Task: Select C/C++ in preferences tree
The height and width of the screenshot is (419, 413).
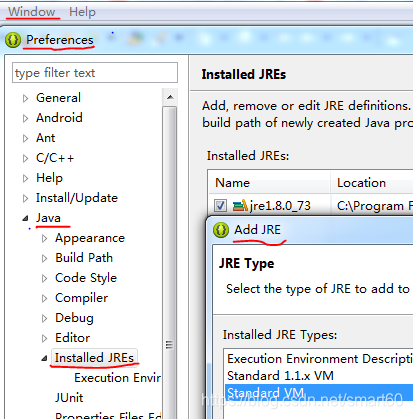Action: point(55,158)
